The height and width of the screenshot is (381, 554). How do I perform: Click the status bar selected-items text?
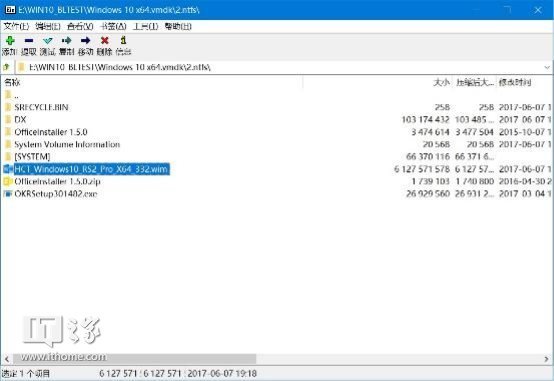(x=26, y=373)
